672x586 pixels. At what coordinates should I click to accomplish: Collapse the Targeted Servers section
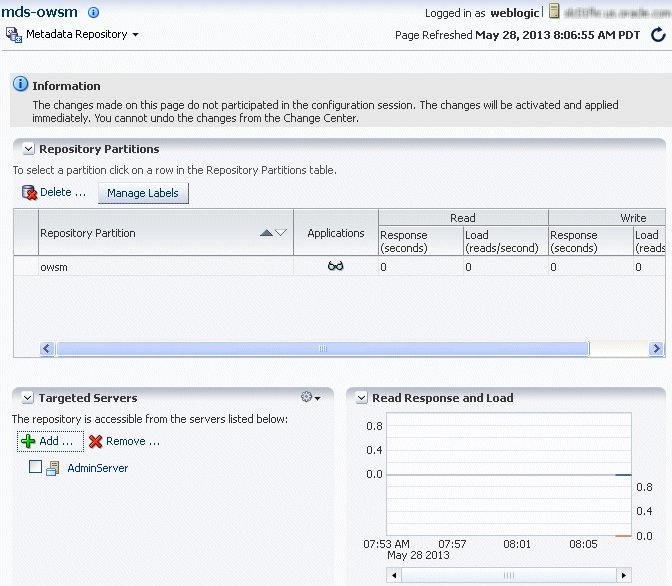pyautogui.click(x=27, y=398)
